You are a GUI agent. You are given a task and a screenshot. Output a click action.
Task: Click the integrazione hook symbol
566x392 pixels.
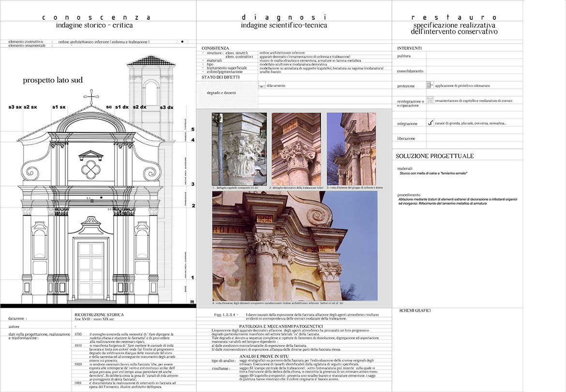pyautogui.click(x=430, y=123)
